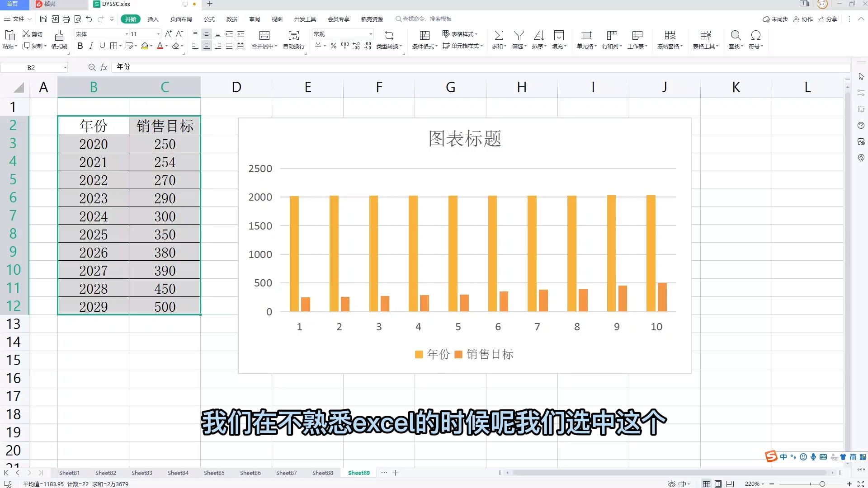Click the 未同步 sync status button
868x488 pixels.
pos(775,19)
